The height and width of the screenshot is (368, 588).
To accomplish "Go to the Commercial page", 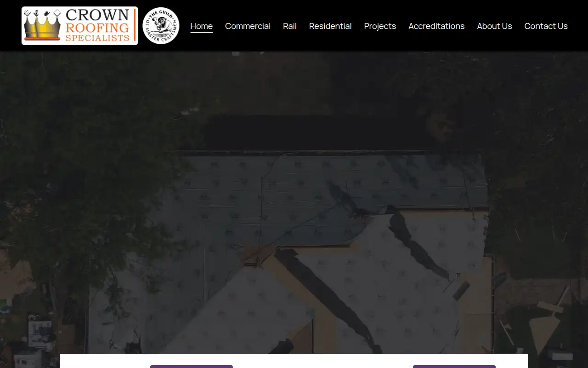I will pos(248,26).
